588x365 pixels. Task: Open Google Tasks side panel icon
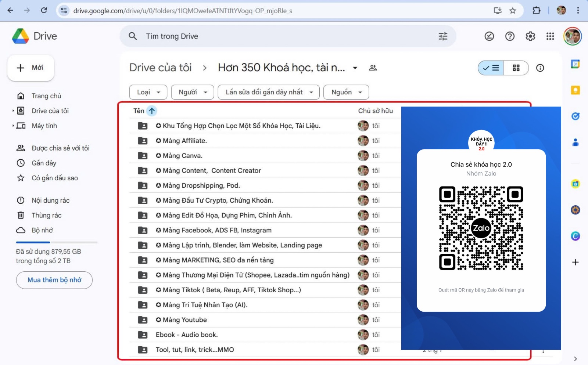tap(575, 116)
